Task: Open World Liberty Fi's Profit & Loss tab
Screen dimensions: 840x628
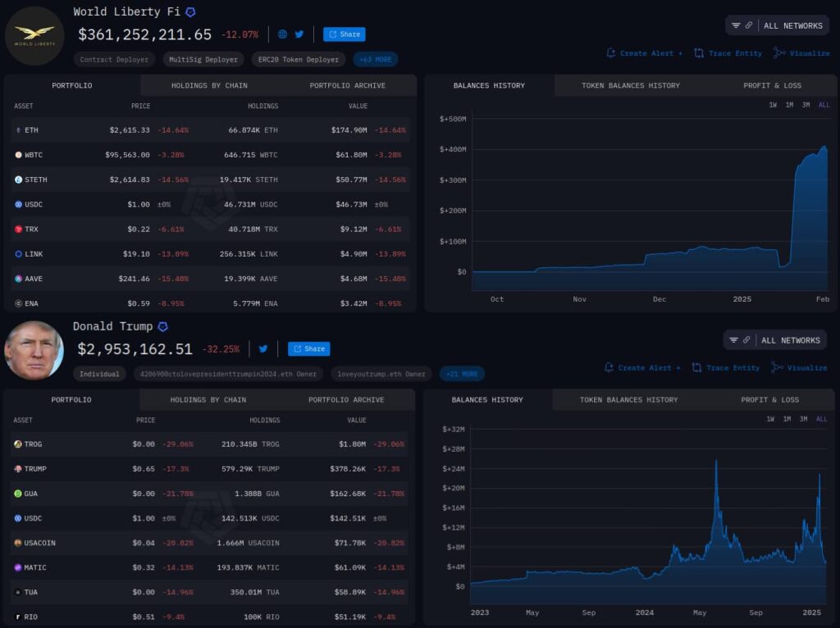Action: coord(772,85)
